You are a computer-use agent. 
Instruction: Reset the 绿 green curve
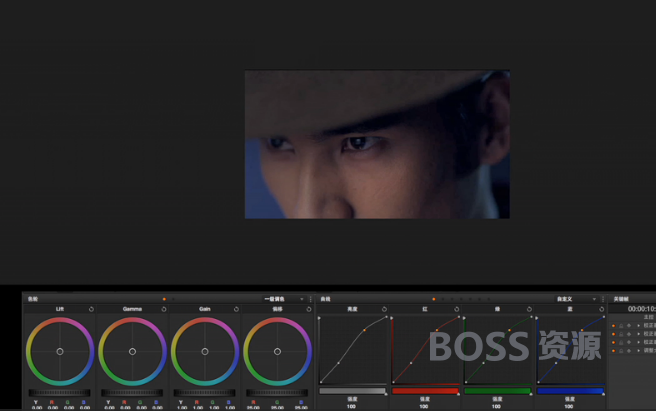click(x=529, y=309)
